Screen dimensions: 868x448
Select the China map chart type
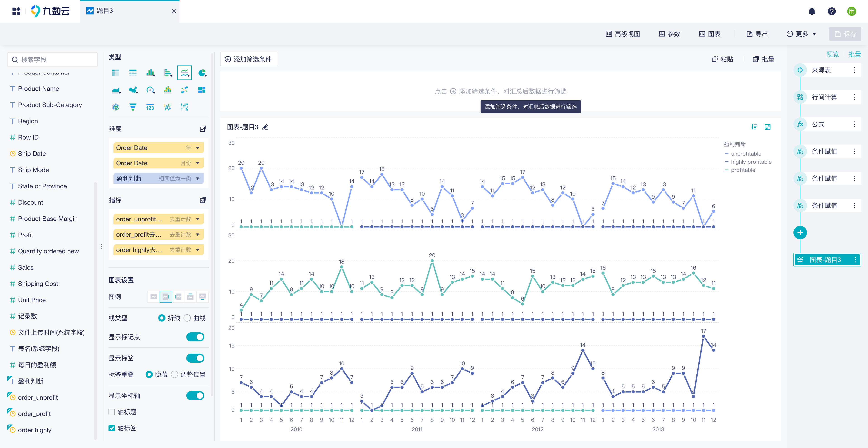[x=133, y=90]
